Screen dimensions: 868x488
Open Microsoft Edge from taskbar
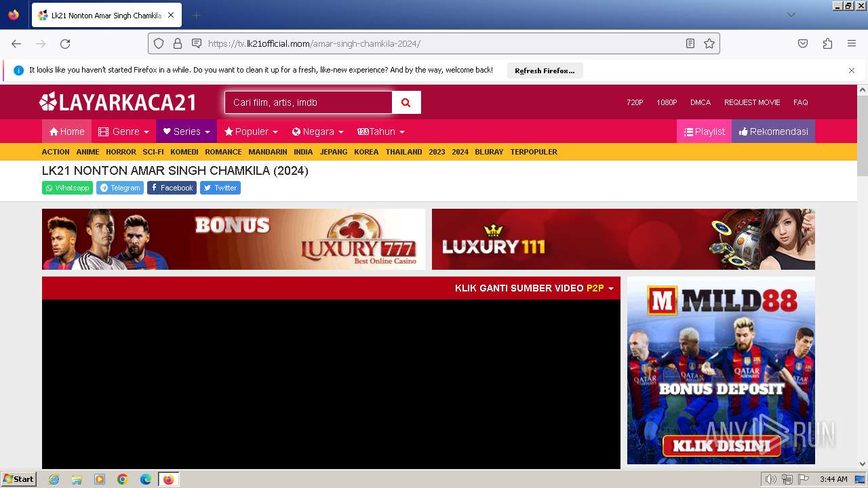[146, 479]
